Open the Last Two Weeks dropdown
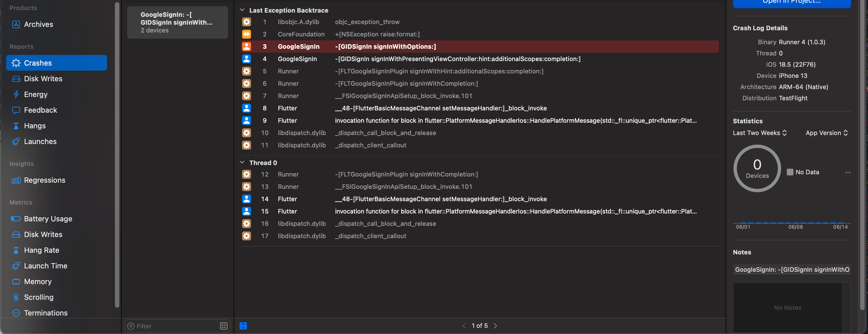The width and height of the screenshot is (868, 334). tap(760, 133)
